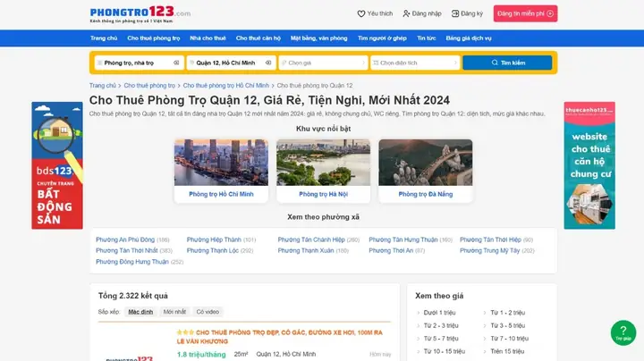This screenshot has width=644, height=361.
Task: Filter by price Từ 2 - 3 triệu
Action: pyautogui.click(x=441, y=326)
